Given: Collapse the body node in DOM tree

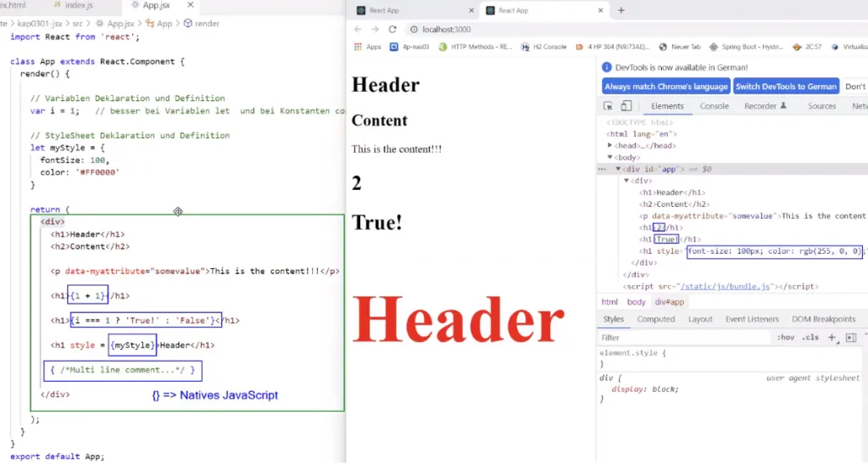Looking at the screenshot, I should point(610,157).
